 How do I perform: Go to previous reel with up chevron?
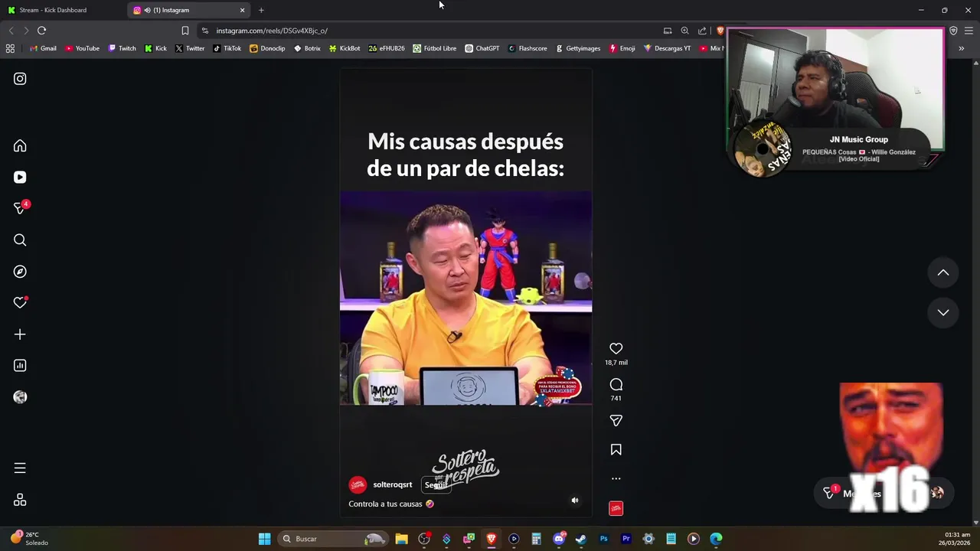(x=943, y=272)
